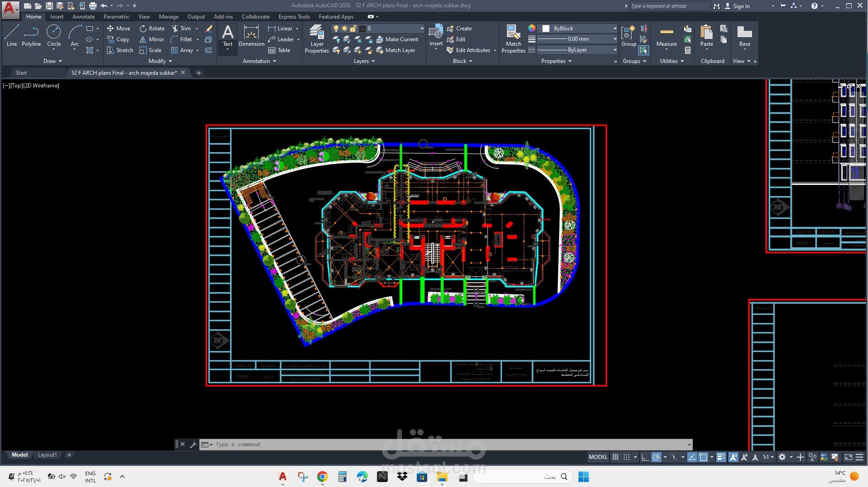868x487 pixels.
Task: Activate the Circle tool
Action: [54, 36]
